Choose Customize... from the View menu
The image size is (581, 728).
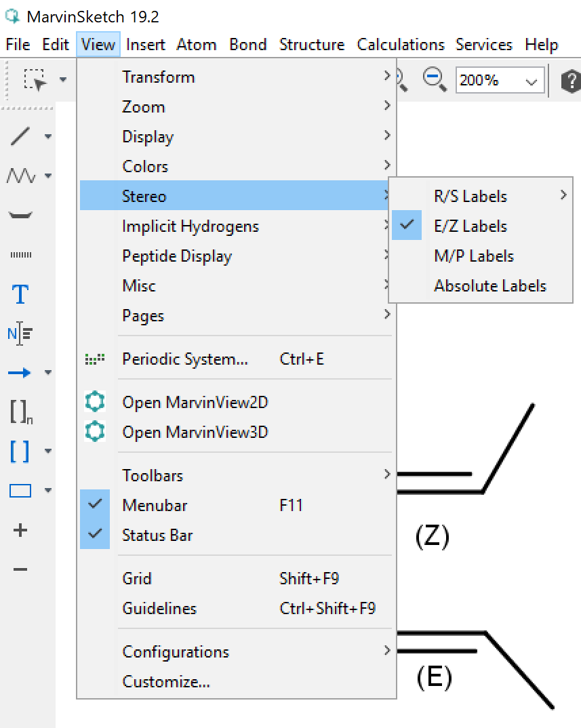tap(166, 682)
